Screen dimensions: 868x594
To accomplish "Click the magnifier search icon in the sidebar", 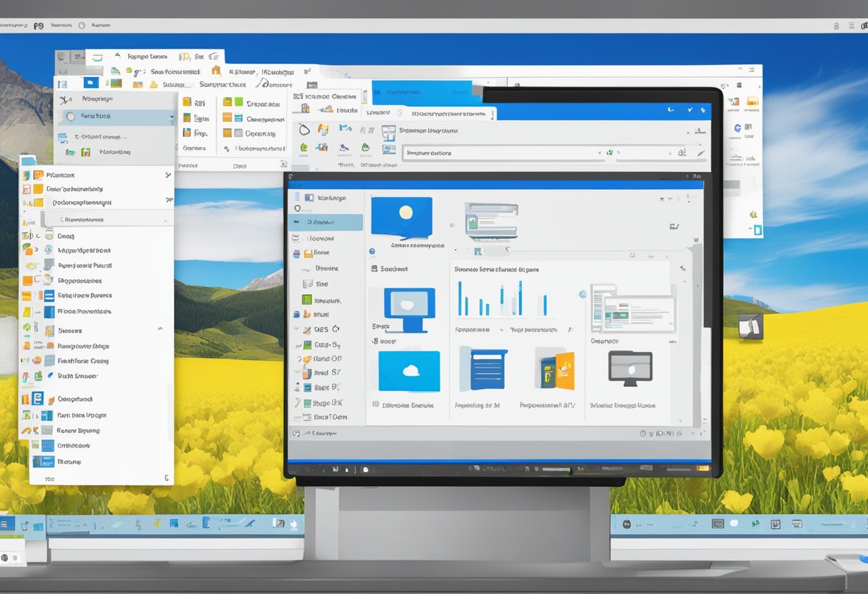I will [x=298, y=208].
